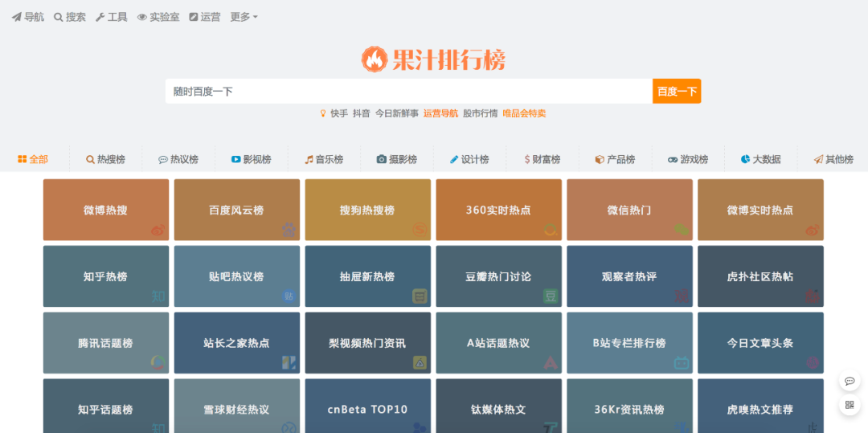
Task: Open the QR code floating button
Action: [850, 405]
